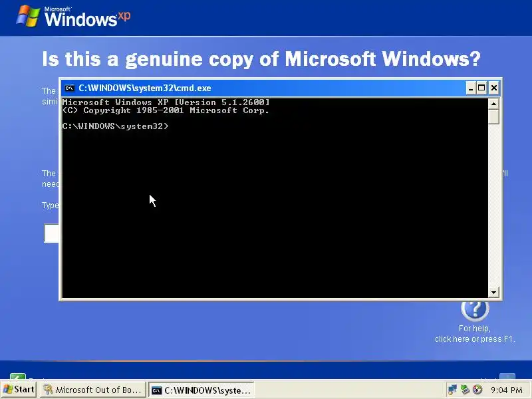Click the cmd.exe window title text

(145, 88)
